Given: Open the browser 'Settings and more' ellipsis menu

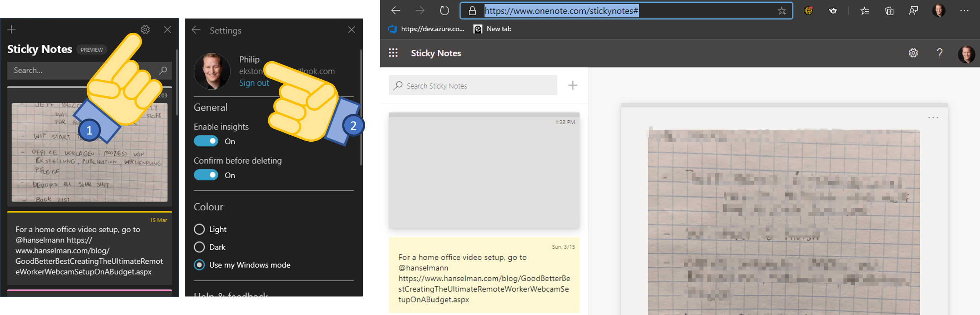Looking at the screenshot, I should point(964,11).
